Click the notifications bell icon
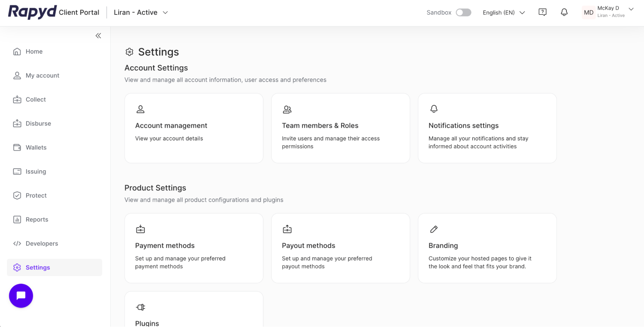 pyautogui.click(x=564, y=12)
